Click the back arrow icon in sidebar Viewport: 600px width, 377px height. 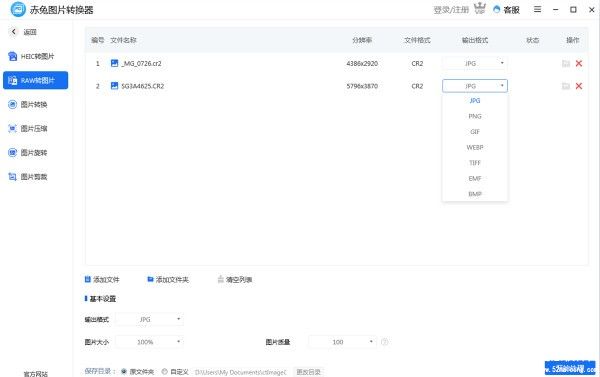coord(14,32)
